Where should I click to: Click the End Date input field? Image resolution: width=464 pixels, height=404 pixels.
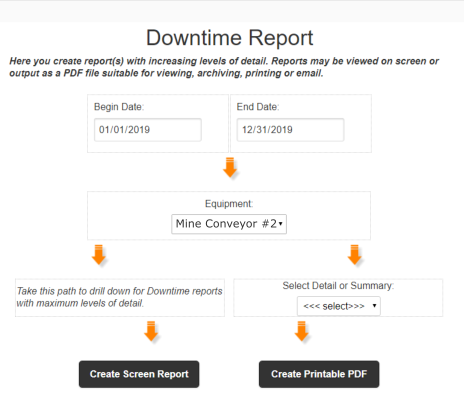point(290,130)
